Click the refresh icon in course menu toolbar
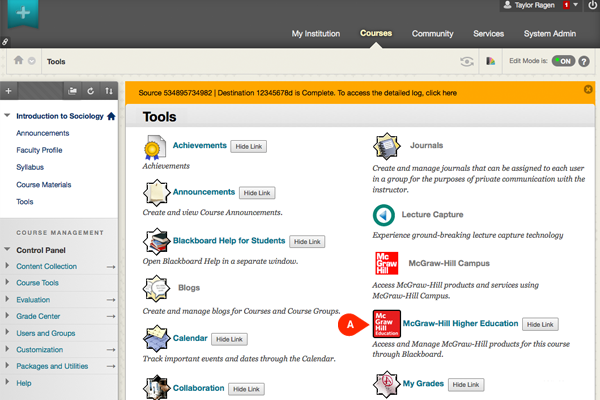 point(90,91)
